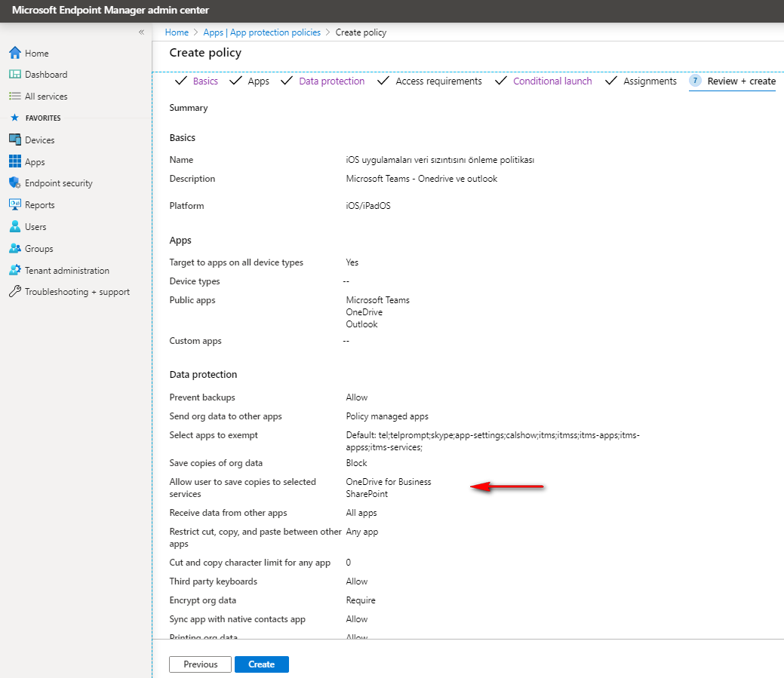Click 'Policy managed apps' value
This screenshot has height=678, width=784.
tap(387, 416)
